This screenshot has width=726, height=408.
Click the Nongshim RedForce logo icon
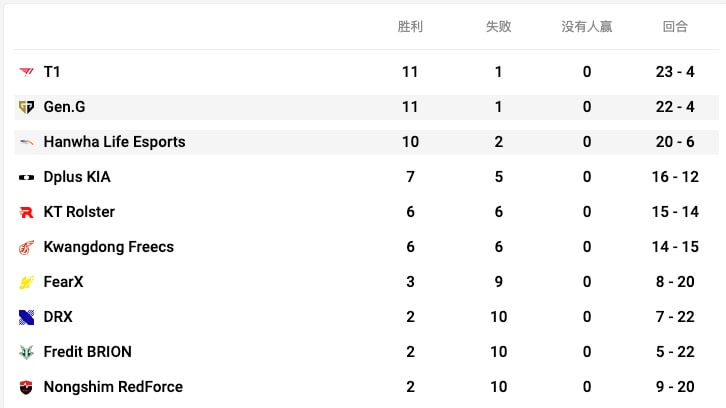(26, 387)
